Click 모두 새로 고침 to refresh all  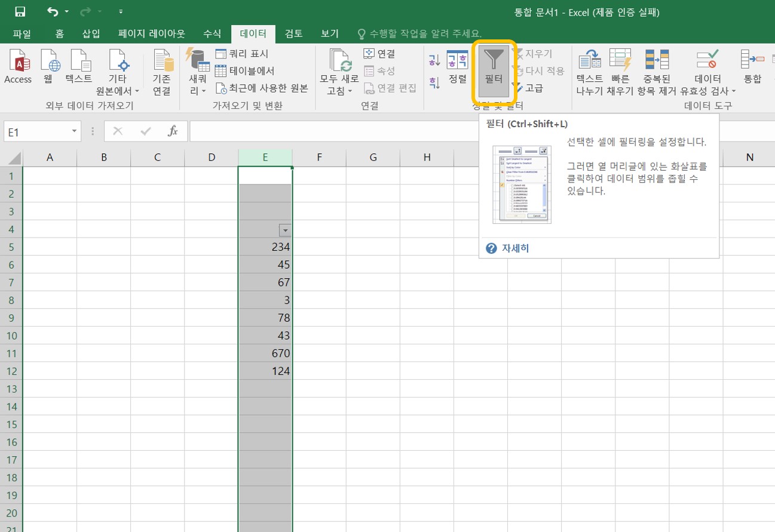339,70
